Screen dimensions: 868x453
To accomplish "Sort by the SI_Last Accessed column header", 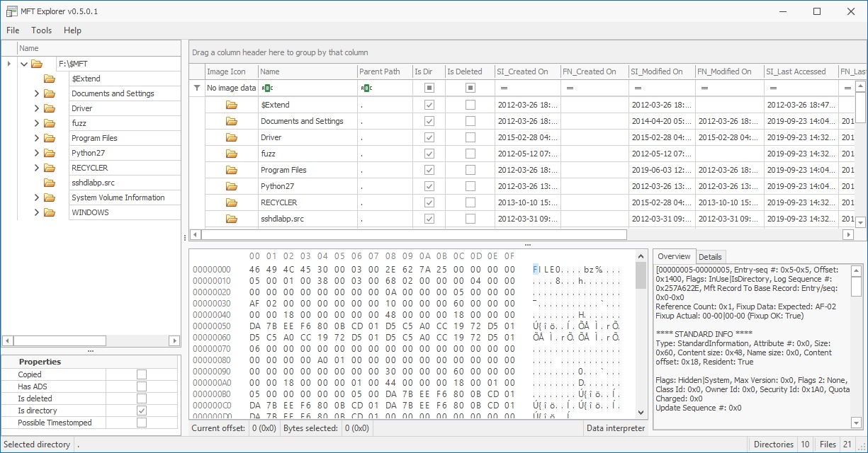I will pos(801,71).
